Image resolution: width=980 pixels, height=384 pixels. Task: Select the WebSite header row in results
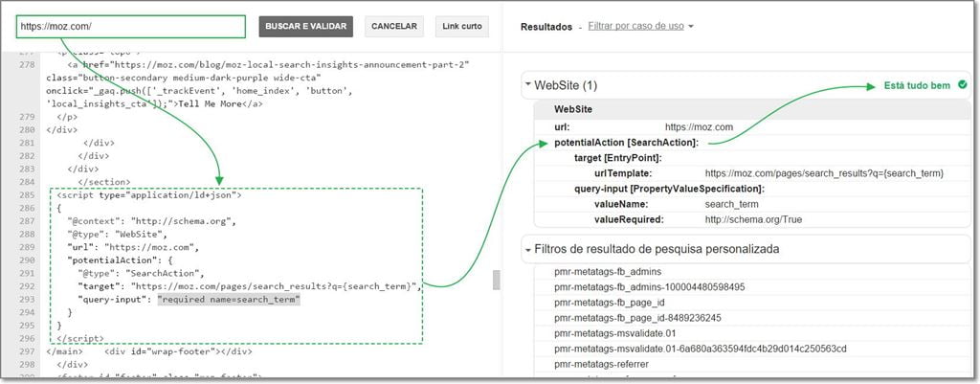coord(752,109)
